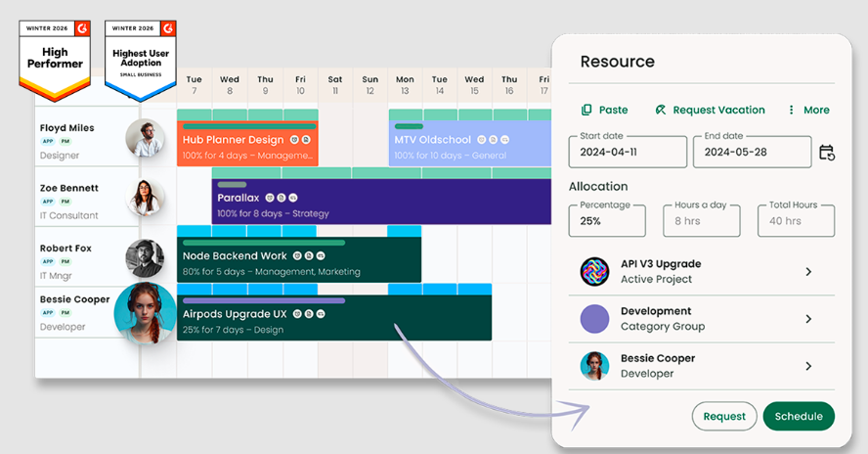
Task: Select the purple Development category swatch
Action: pos(594,319)
